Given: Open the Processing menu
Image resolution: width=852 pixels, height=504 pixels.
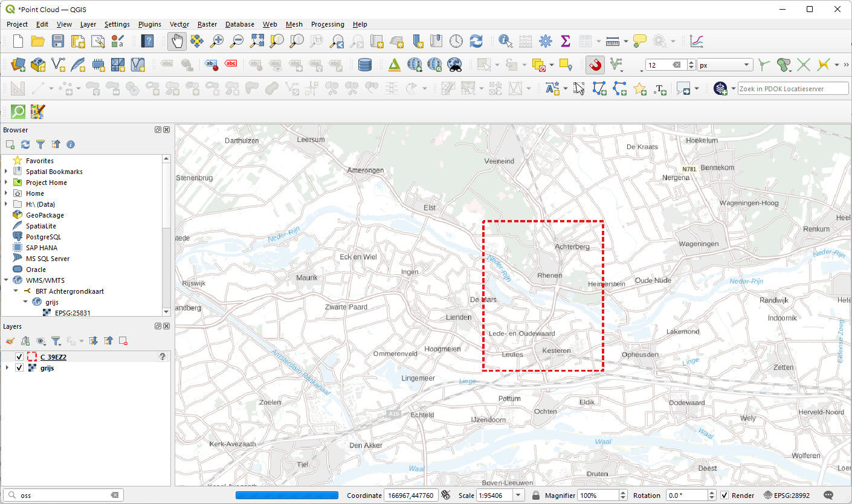Looking at the screenshot, I should tap(328, 24).
